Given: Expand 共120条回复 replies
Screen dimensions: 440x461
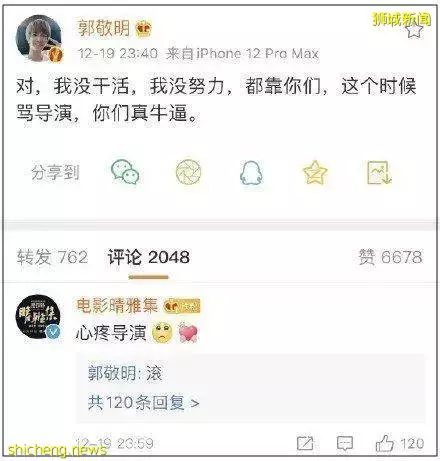Looking at the screenshot, I should (144, 403).
